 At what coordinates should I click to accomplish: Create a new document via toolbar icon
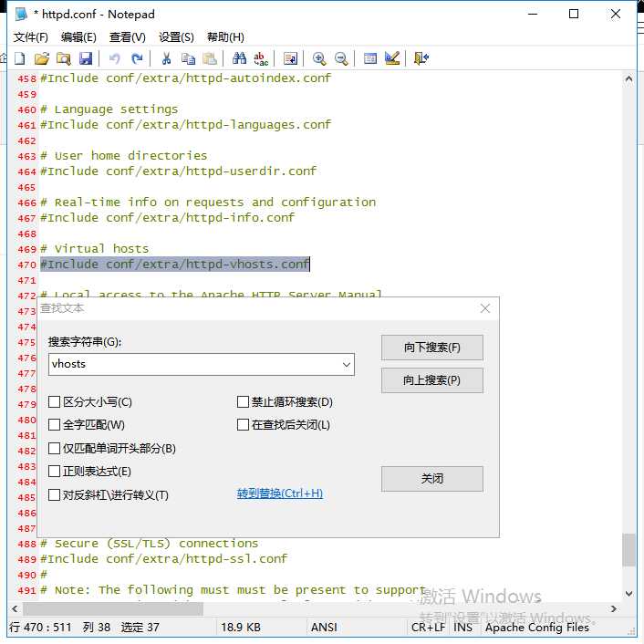(20, 58)
